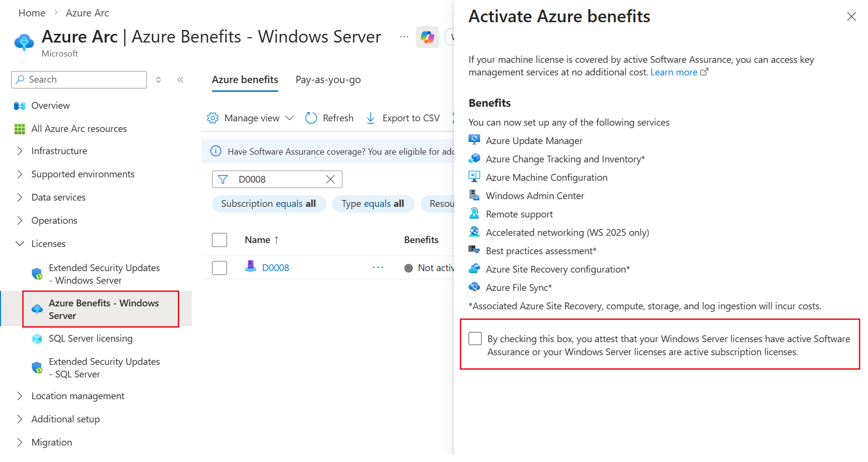The height and width of the screenshot is (462, 868).
Task: Expand the Data services section
Action: pyautogui.click(x=58, y=197)
